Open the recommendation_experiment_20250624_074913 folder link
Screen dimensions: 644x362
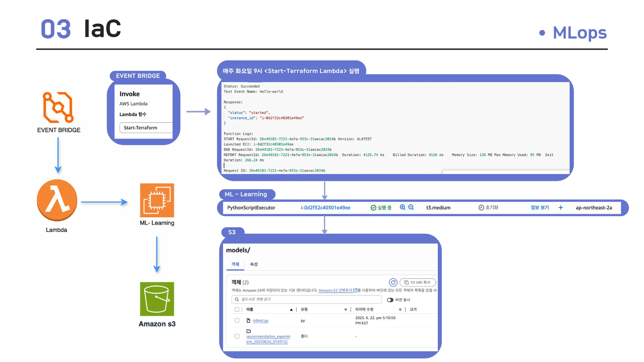pos(268,339)
